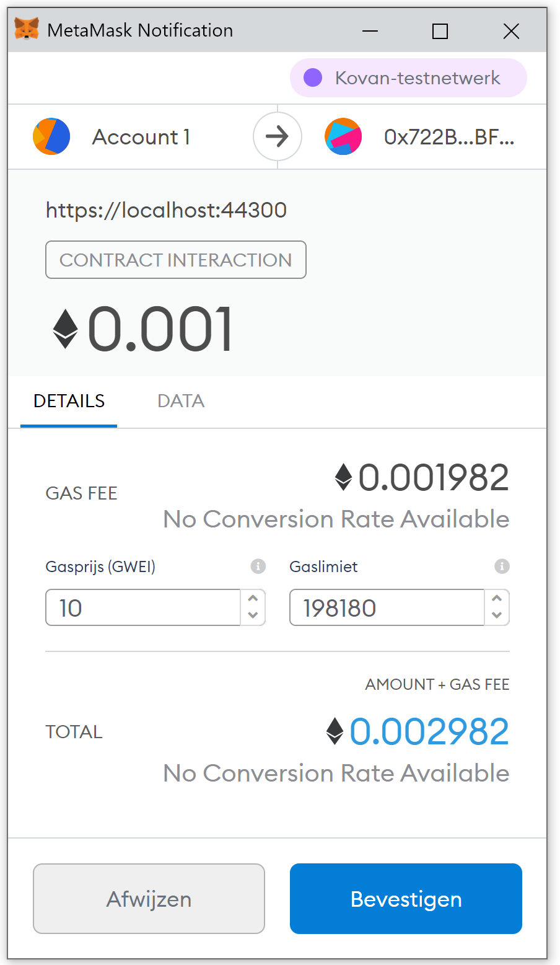This screenshot has width=560, height=965.
Task: Click the https://localhost:44300 origin text
Action: 166,210
